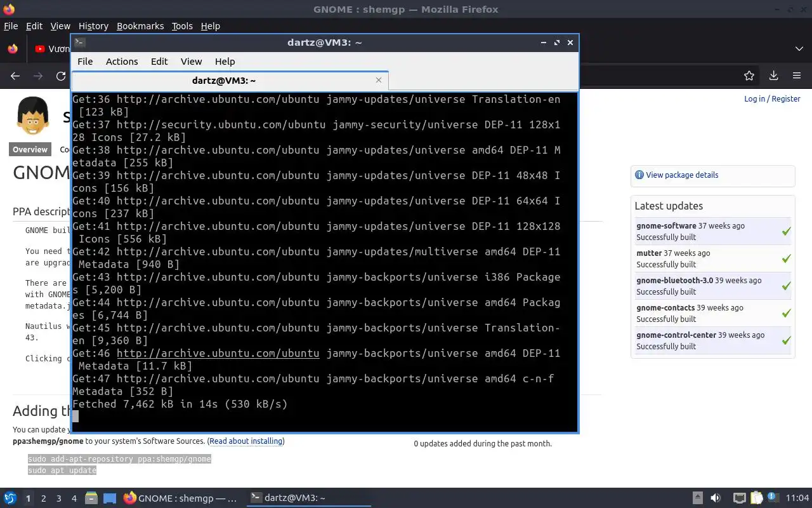Click the green checkmark beside gnome-software
This screenshot has width=812, height=508.
pyautogui.click(x=786, y=231)
